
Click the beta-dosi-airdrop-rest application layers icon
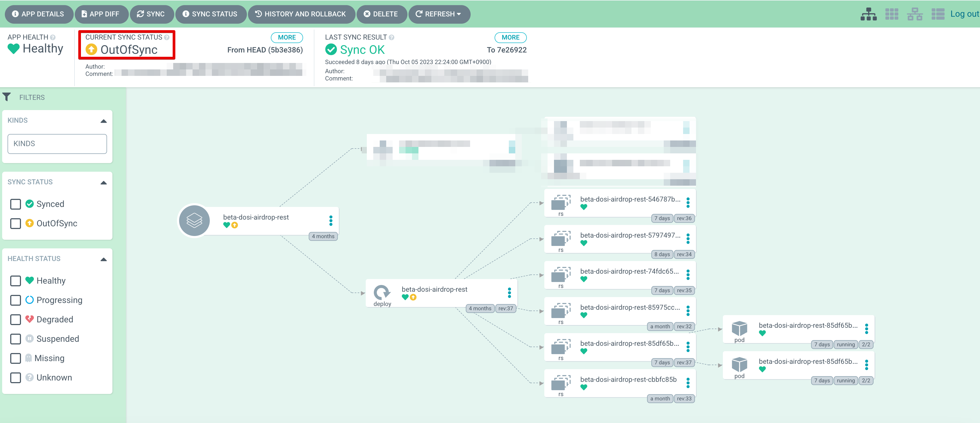click(x=194, y=220)
